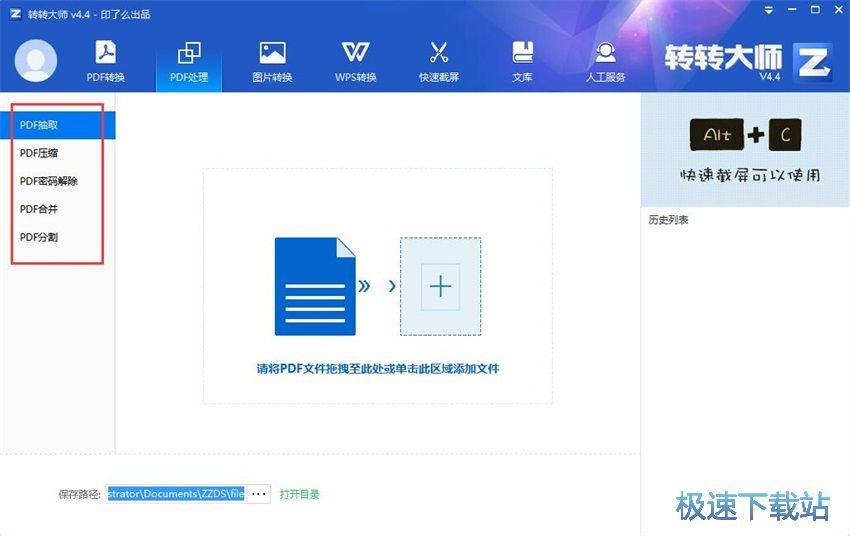Screen dimensions: 850x536
Task: Click the plus box to add file
Action: point(440,286)
